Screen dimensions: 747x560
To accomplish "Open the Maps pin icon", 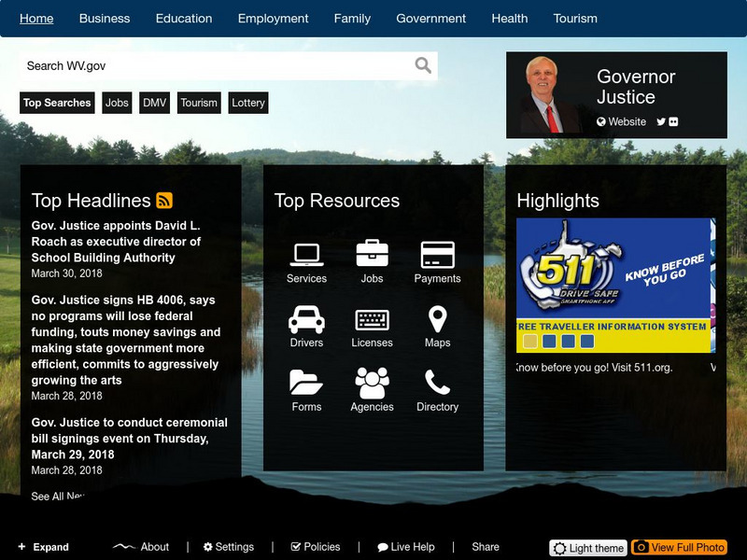I will pyautogui.click(x=437, y=319).
